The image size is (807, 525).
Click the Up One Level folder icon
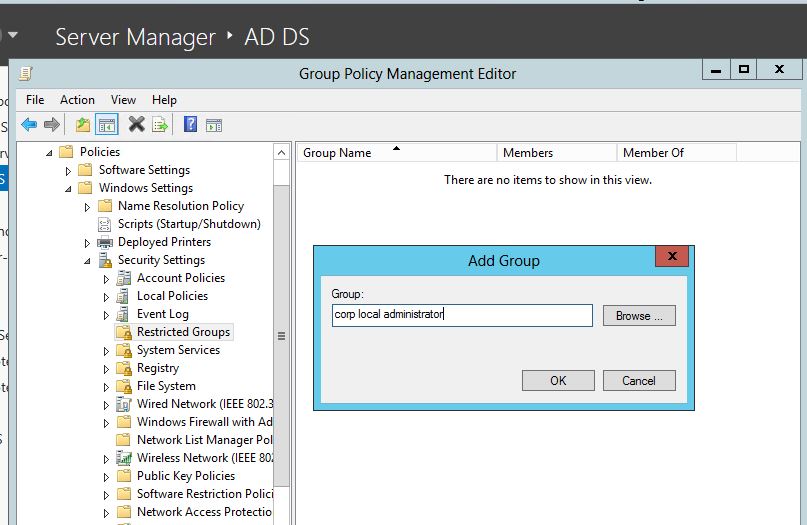point(83,125)
